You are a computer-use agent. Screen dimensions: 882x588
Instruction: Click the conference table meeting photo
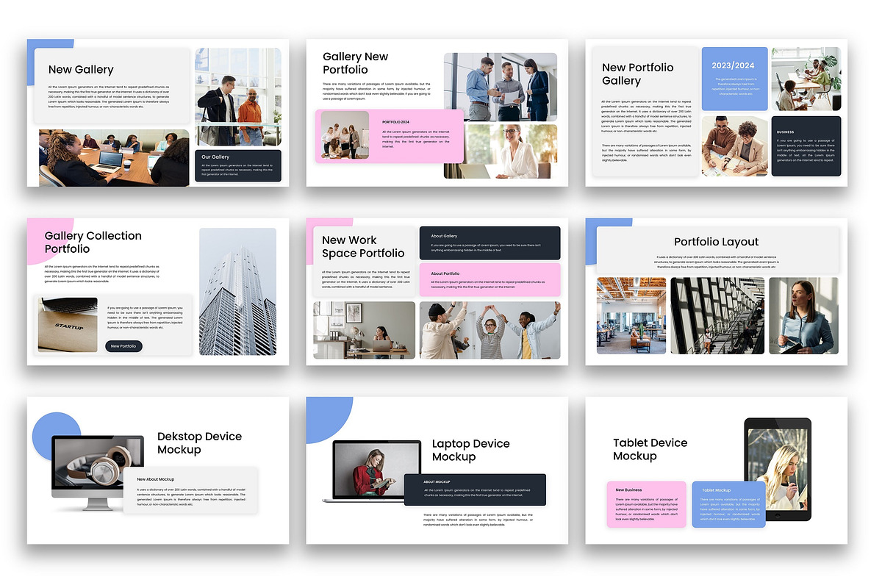(x=114, y=158)
